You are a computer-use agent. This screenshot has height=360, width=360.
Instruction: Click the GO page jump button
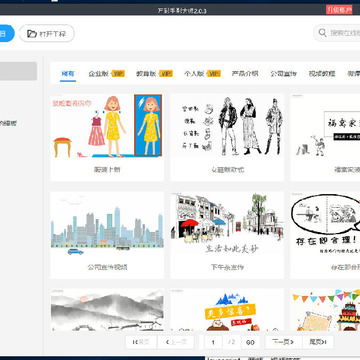pyautogui.click(x=250, y=342)
